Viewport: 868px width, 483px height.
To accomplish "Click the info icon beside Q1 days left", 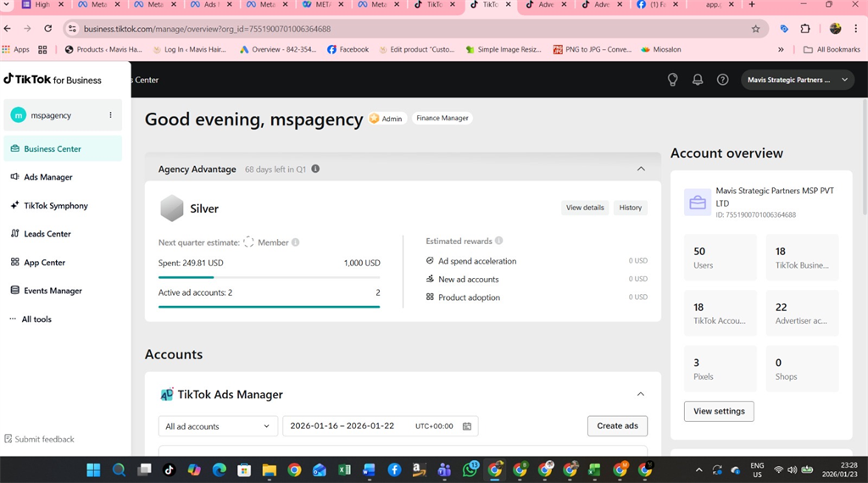I will [x=315, y=169].
